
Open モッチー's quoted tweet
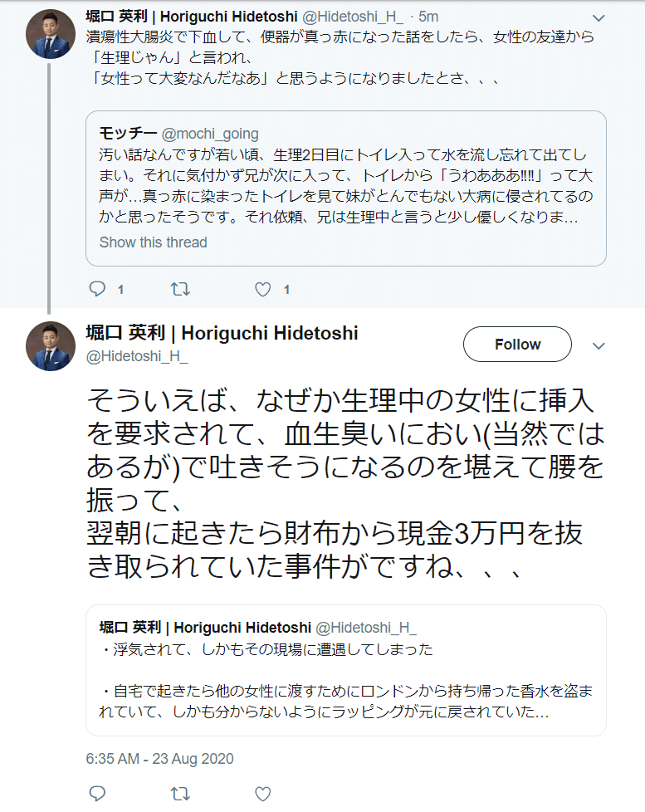tap(344, 187)
